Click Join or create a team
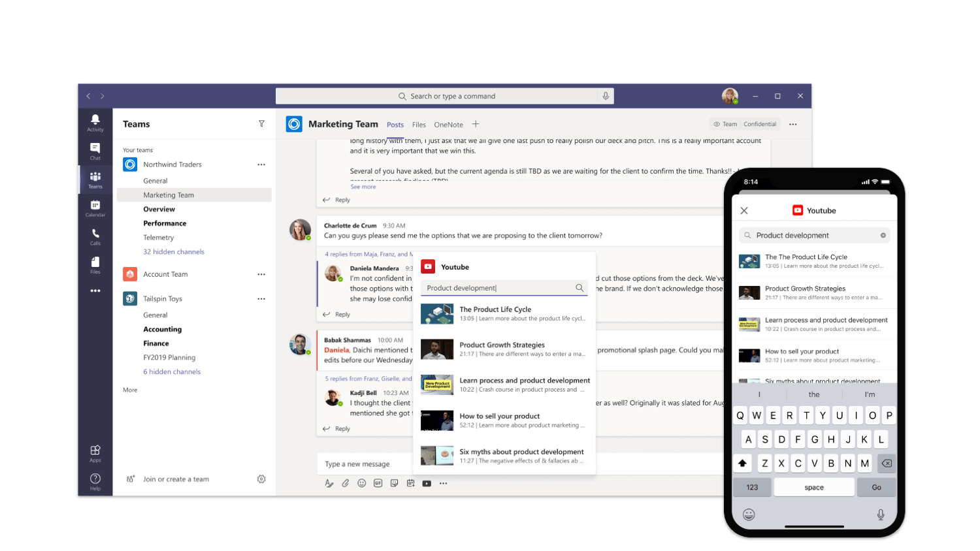Screen dimensions: 980x551 pyautogui.click(x=176, y=479)
